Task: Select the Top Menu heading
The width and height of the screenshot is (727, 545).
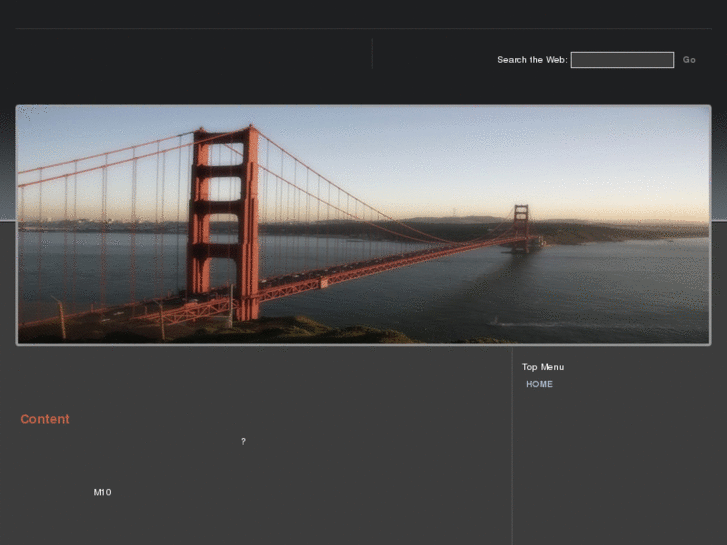Action: 543,367
